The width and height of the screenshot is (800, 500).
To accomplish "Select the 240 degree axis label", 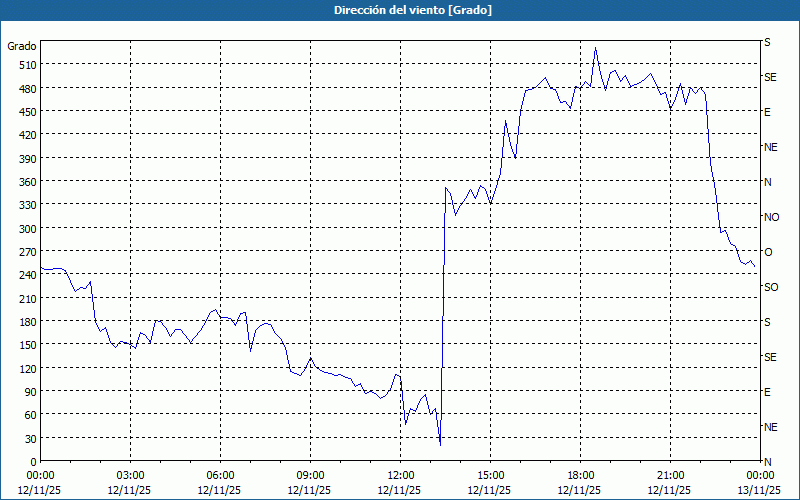I will 28,276.
